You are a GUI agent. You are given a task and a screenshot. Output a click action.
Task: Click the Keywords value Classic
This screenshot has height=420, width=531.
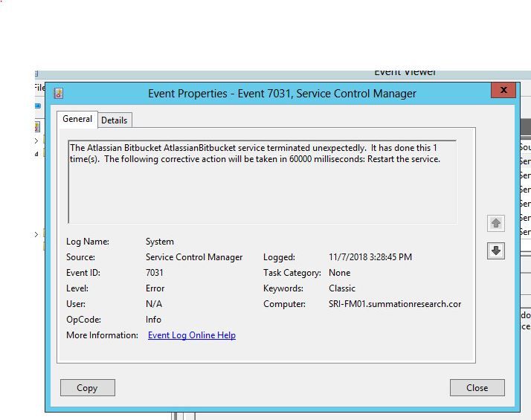click(341, 288)
